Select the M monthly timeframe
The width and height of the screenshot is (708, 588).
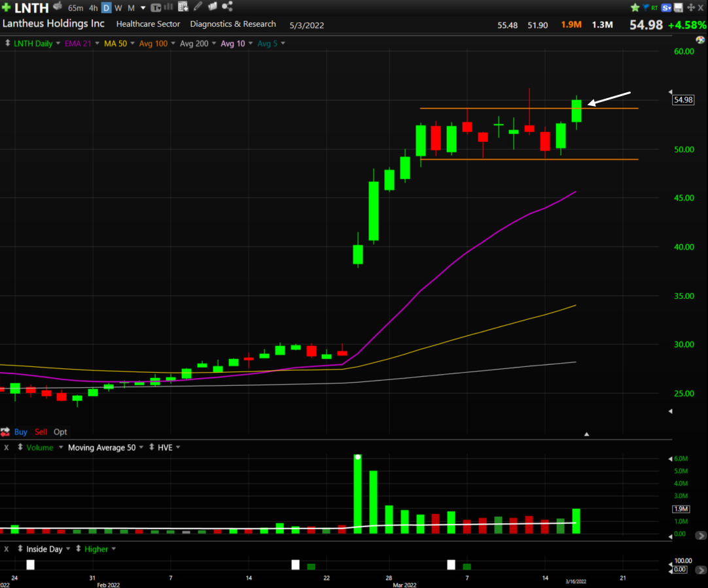131,8
